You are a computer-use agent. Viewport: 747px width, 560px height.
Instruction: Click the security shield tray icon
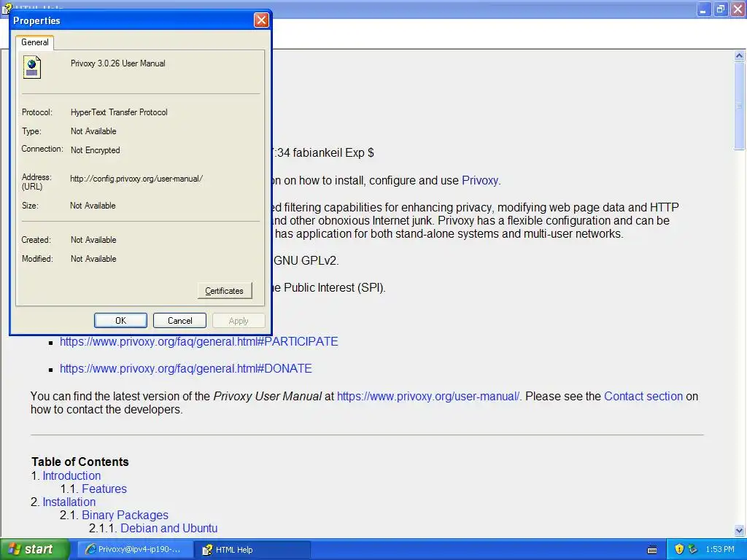(x=679, y=550)
